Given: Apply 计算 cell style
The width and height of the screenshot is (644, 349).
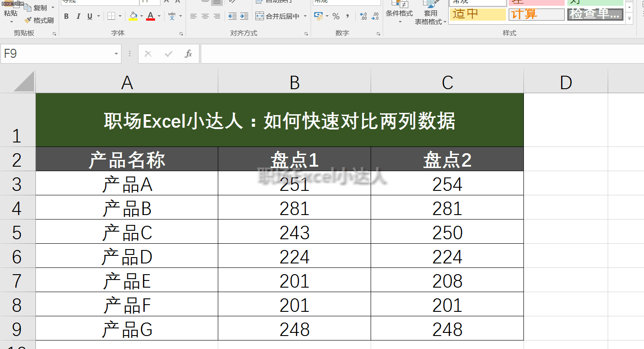Looking at the screenshot, I should (x=536, y=14).
